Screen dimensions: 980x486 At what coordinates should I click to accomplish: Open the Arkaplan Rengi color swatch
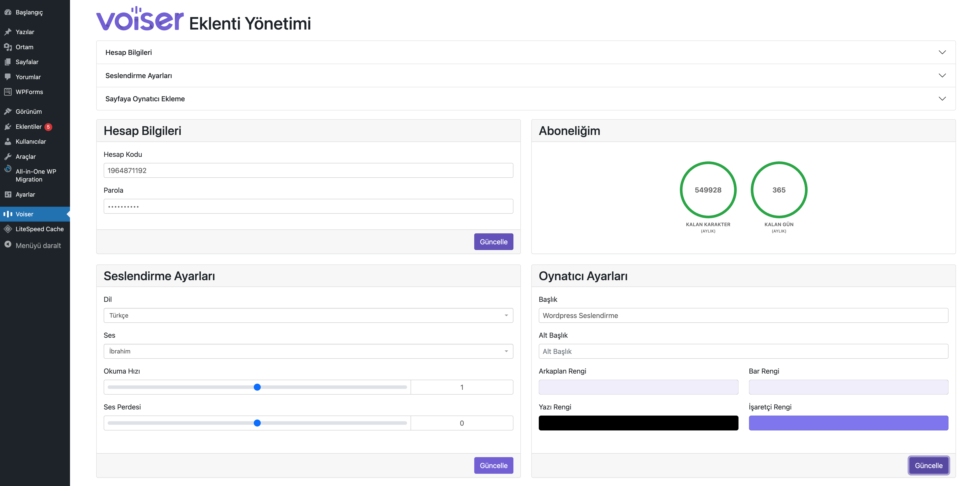point(638,387)
